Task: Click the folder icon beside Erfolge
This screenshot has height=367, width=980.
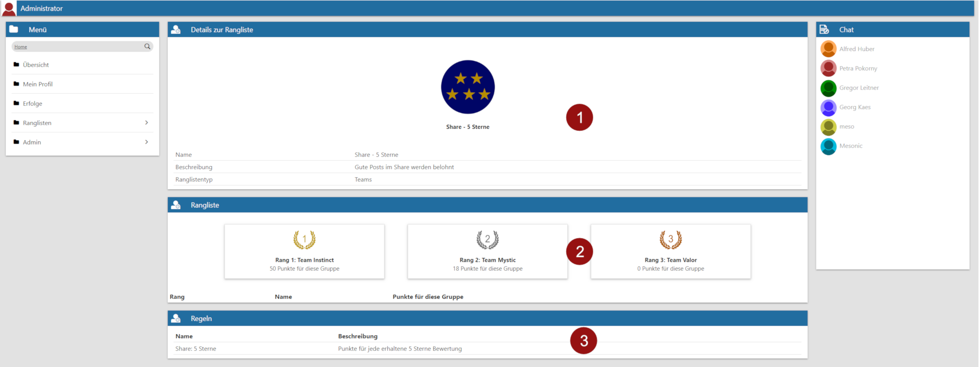Action: click(16, 103)
